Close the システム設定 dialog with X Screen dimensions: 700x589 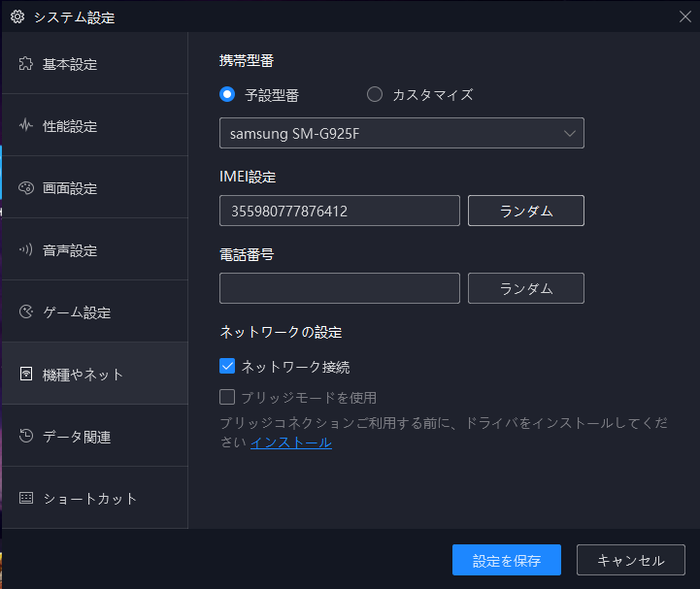[x=684, y=16]
